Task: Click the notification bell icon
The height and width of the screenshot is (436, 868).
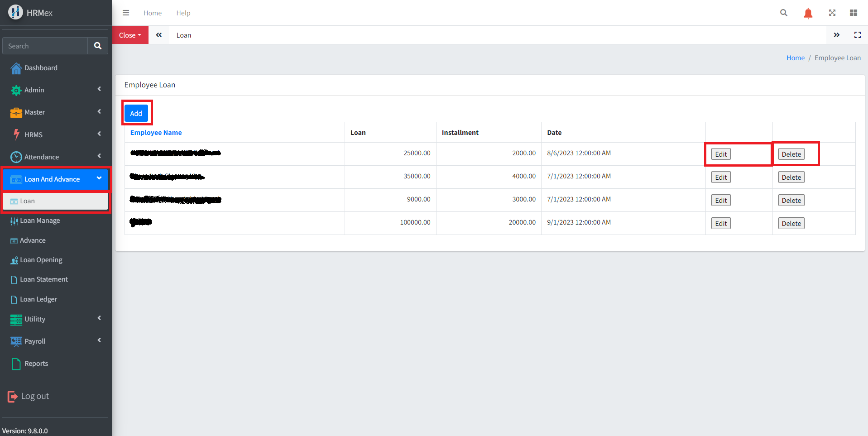Action: [808, 13]
